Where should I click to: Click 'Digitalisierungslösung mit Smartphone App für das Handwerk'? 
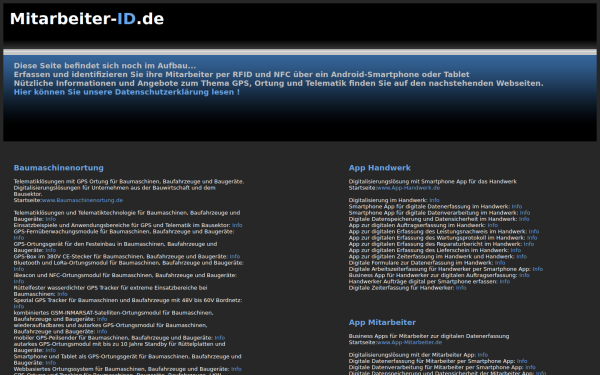tap(432, 182)
